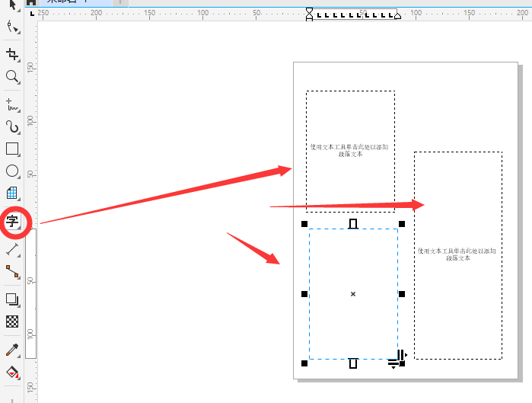Click the right indent marker on the ruler
The width and height of the screenshot is (532, 403).
pyautogui.click(x=397, y=15)
